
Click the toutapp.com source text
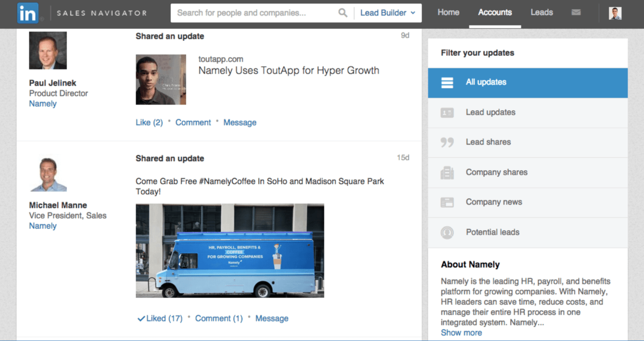(221, 59)
